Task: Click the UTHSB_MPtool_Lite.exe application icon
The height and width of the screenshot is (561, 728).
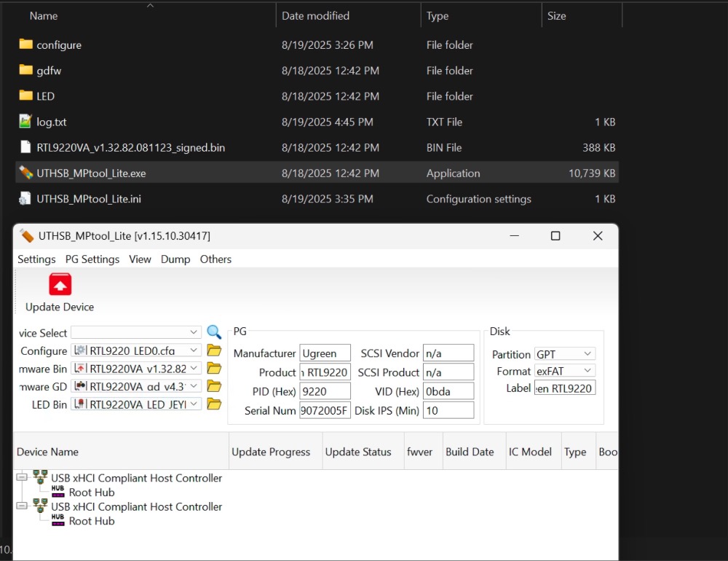Action: [x=26, y=173]
